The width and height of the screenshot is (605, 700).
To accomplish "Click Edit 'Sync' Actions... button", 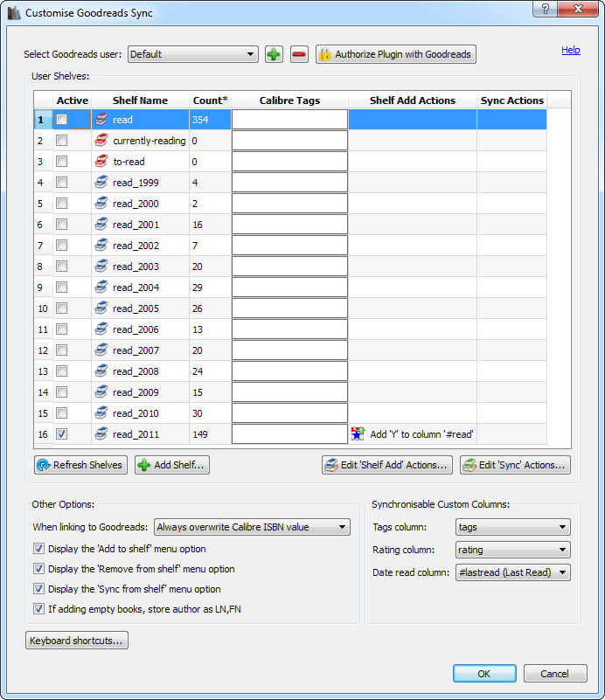I will click(515, 465).
